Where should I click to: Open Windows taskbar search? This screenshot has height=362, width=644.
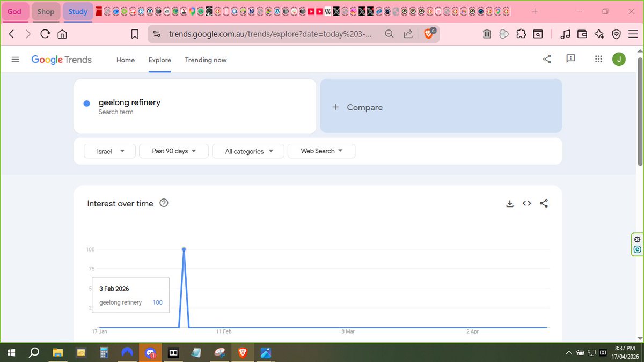pos(34,352)
